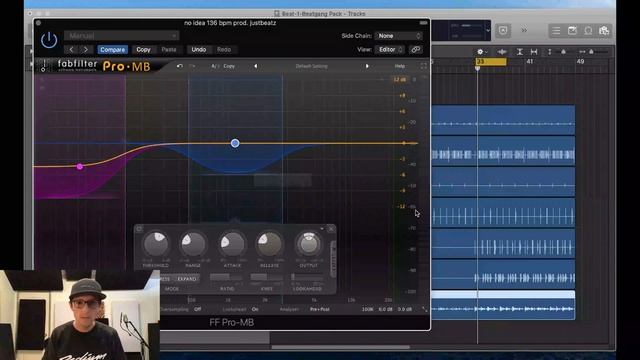Adjust the Ratio slider
Viewport: 640px width, 360px height.
pos(227,277)
